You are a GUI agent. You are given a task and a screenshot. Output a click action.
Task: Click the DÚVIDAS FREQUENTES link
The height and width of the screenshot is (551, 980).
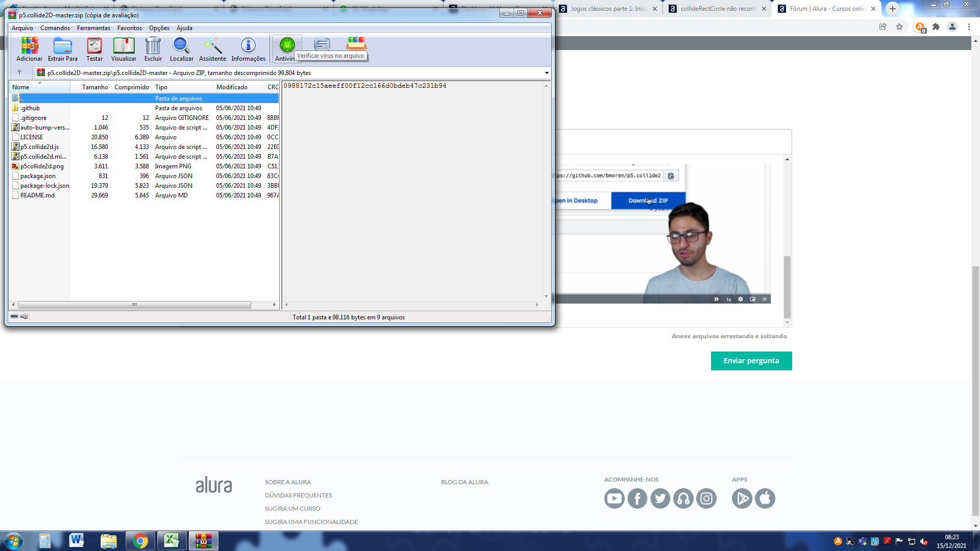tap(298, 495)
